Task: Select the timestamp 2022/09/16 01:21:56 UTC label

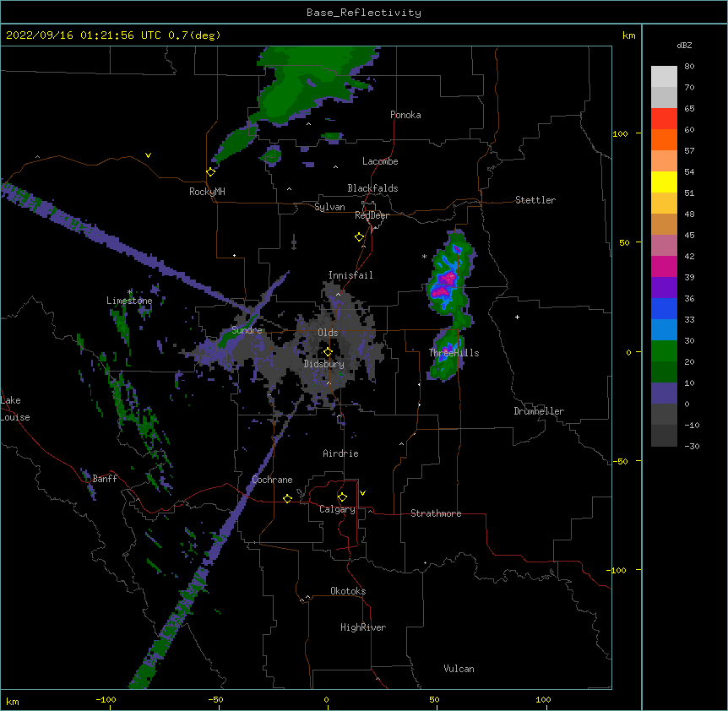Action: [84, 35]
